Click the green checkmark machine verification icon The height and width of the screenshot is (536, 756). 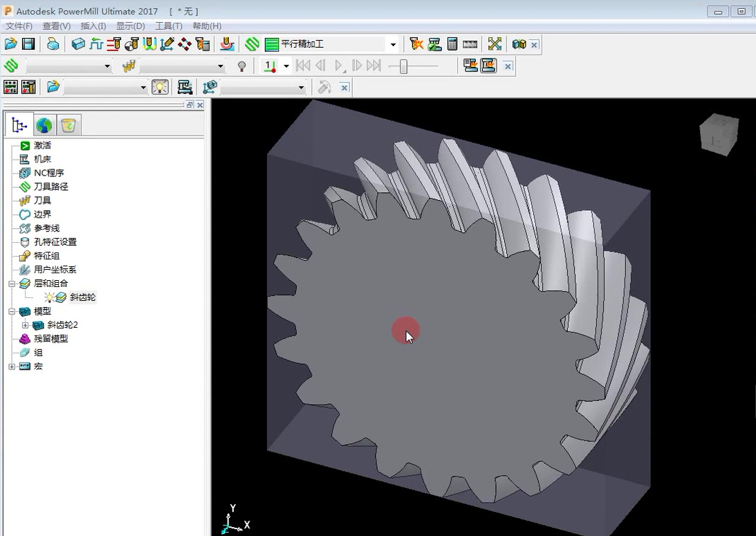434,44
